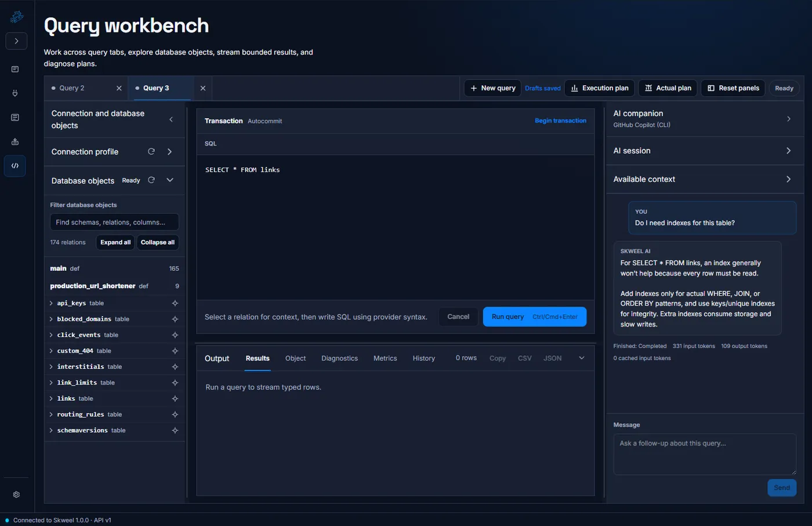Refresh Database objects list

151,180
